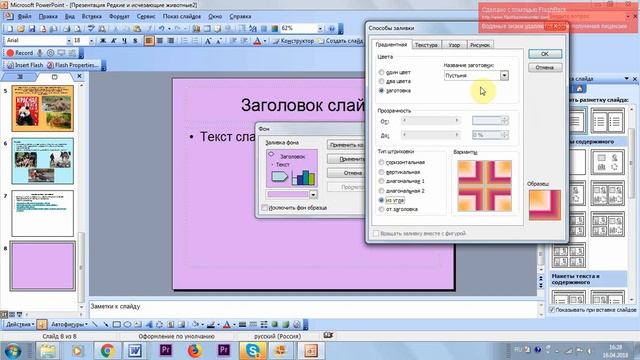Viewport: 640px width, 360px height.
Task: Click Отмена in Способы заливки dialog
Action: pos(545,67)
